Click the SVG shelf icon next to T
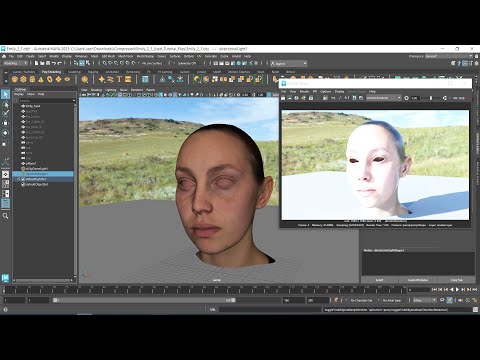 128,79
